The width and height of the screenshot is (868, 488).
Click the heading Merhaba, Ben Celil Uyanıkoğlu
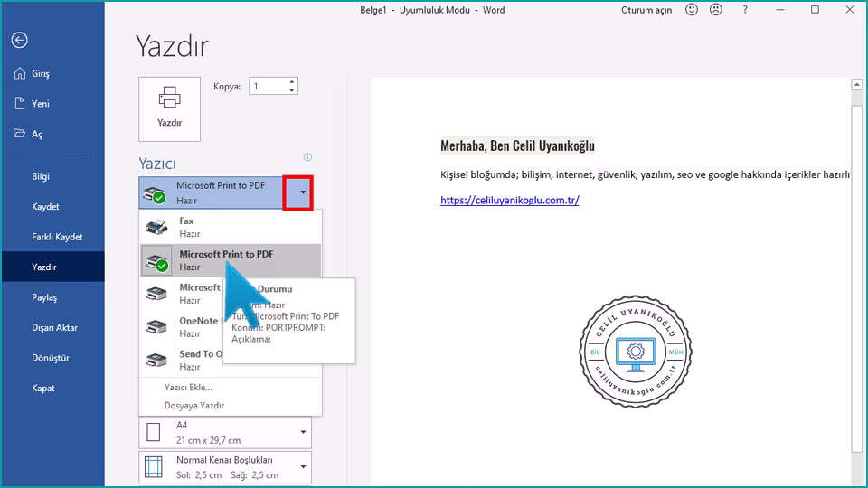point(517,145)
